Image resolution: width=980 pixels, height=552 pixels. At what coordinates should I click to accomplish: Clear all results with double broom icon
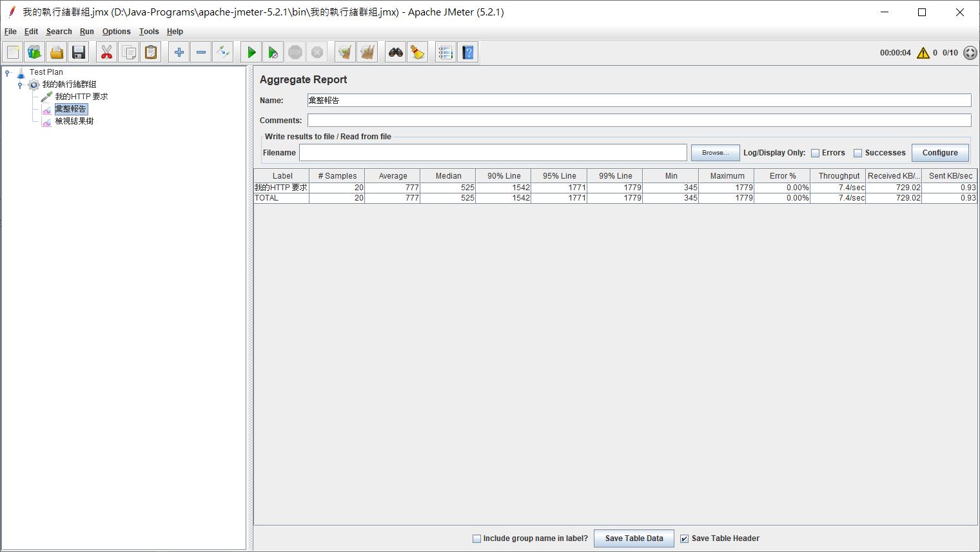coord(367,52)
